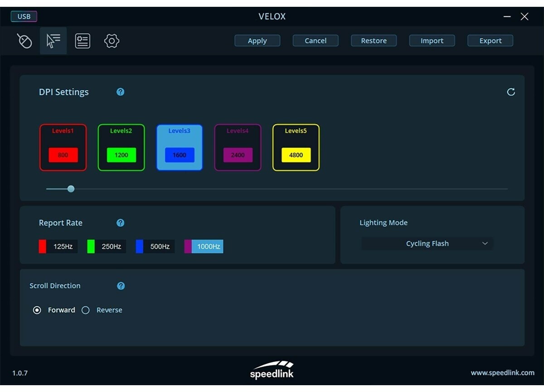Click the 2400 DPI value field
544x392 pixels.
click(x=238, y=155)
